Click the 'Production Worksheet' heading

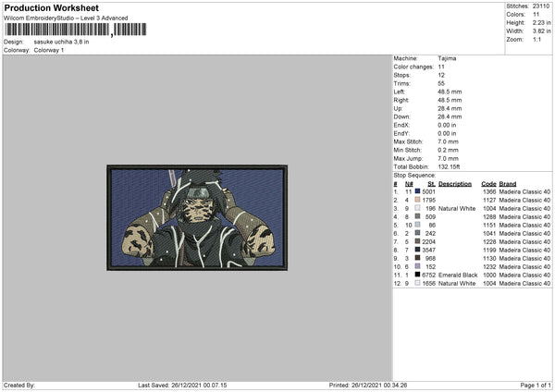[x=52, y=7]
